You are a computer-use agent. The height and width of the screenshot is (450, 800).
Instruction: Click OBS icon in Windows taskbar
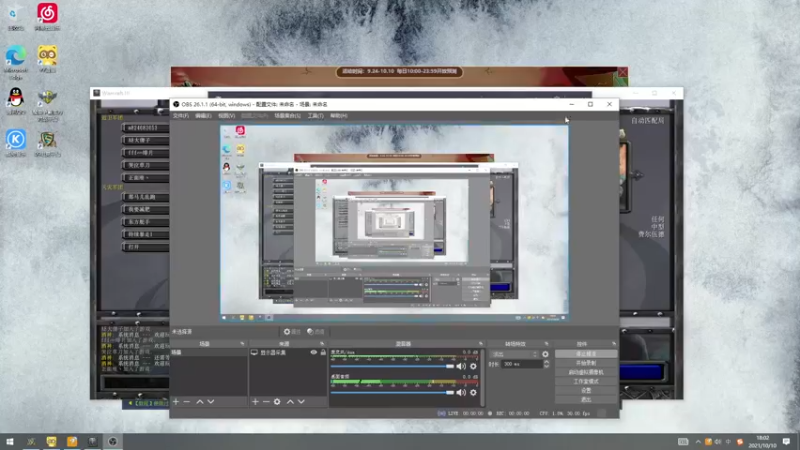[113, 441]
